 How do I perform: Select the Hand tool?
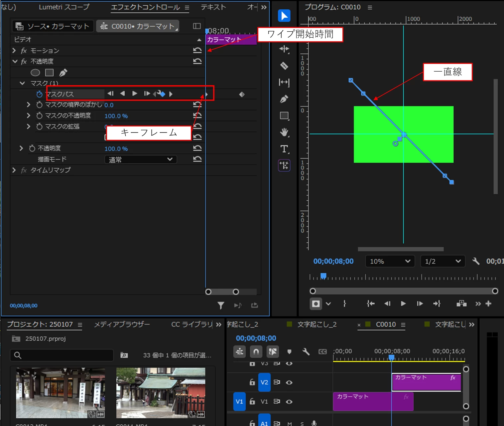coord(284,132)
